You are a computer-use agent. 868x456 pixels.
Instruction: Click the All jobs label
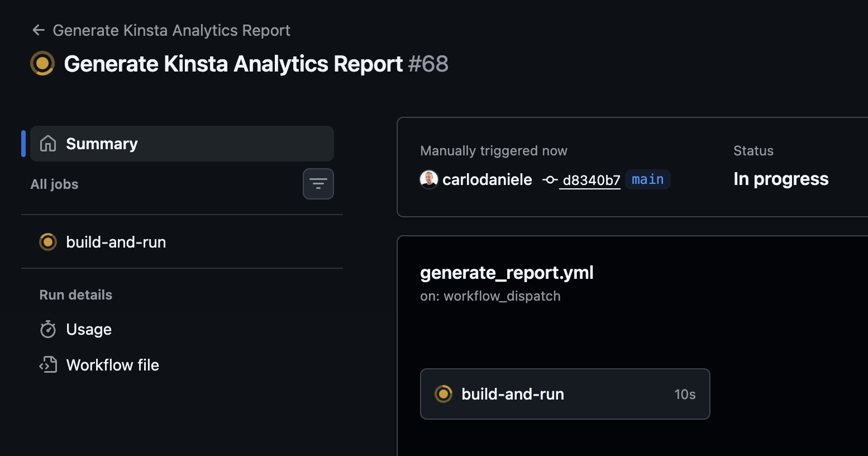click(x=55, y=184)
